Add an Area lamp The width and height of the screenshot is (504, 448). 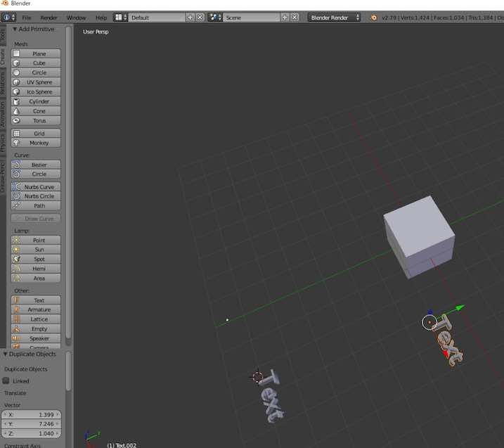36,279
